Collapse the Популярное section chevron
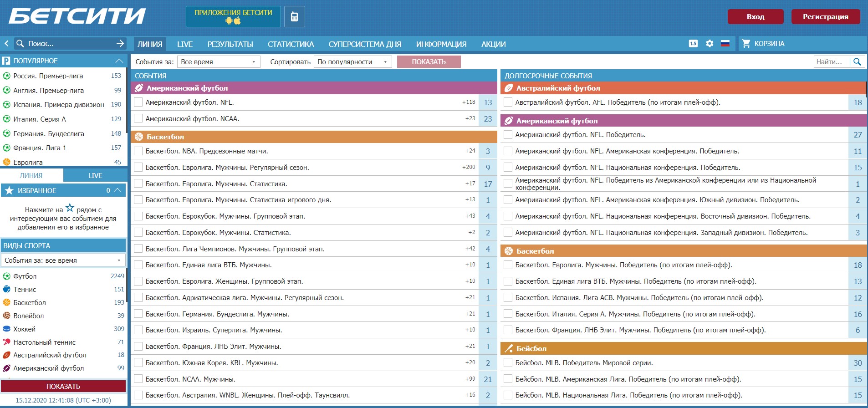The height and width of the screenshot is (408, 868). [x=119, y=61]
